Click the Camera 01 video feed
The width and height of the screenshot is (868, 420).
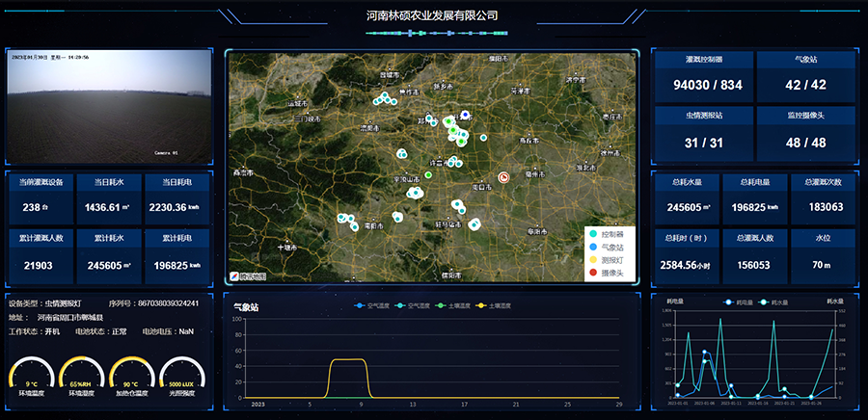[108, 106]
